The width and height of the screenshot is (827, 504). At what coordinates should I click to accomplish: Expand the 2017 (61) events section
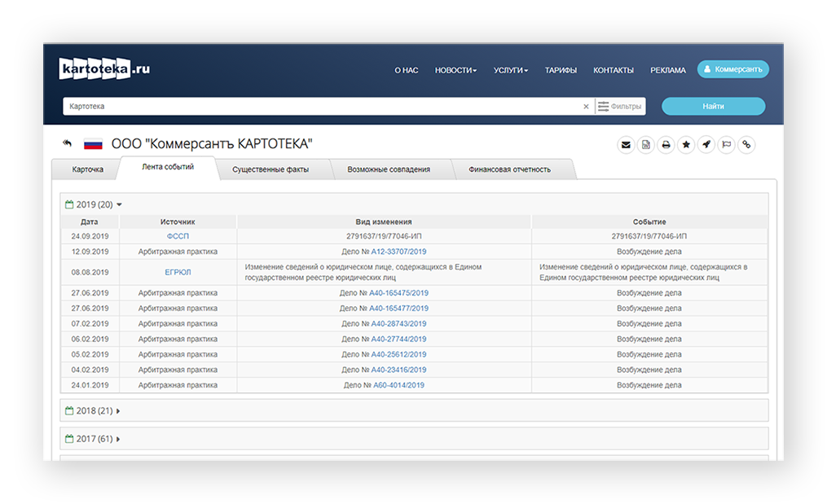pos(92,439)
